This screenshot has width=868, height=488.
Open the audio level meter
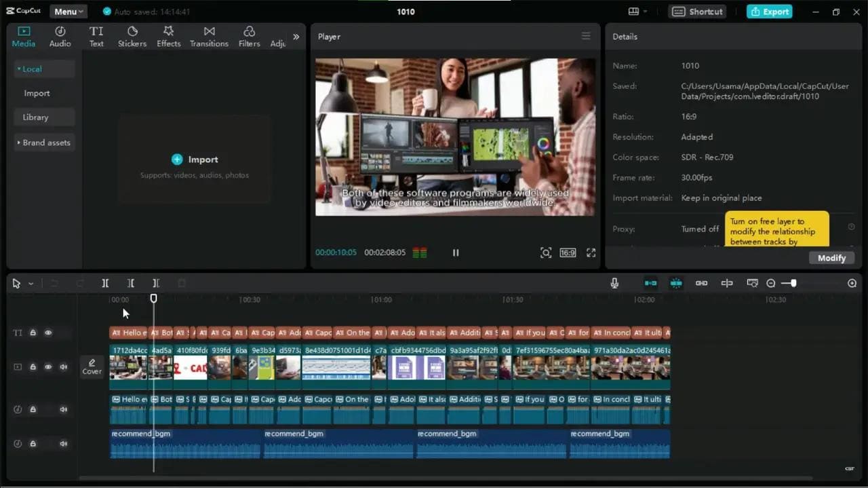click(x=420, y=252)
